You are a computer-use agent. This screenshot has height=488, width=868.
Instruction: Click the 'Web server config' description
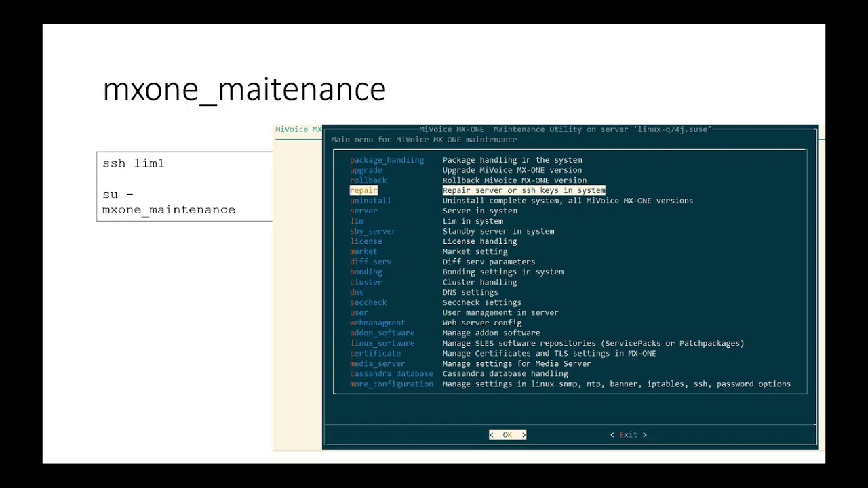point(482,323)
